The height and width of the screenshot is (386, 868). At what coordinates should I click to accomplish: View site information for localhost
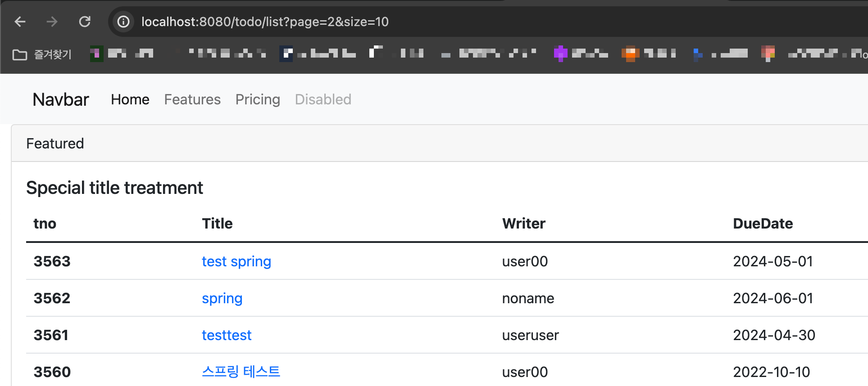pos(123,22)
